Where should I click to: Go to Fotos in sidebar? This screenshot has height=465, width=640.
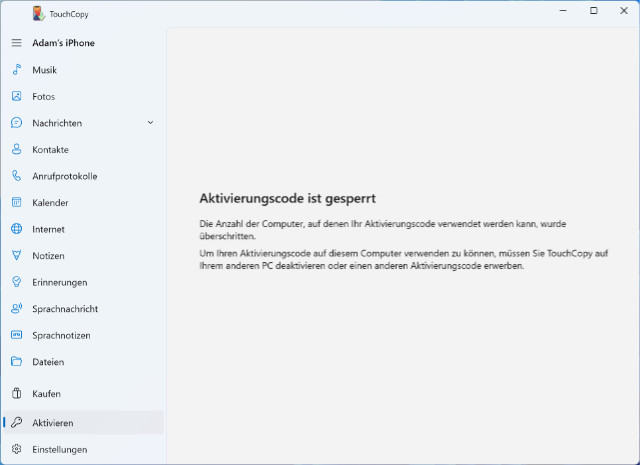[x=83, y=96]
